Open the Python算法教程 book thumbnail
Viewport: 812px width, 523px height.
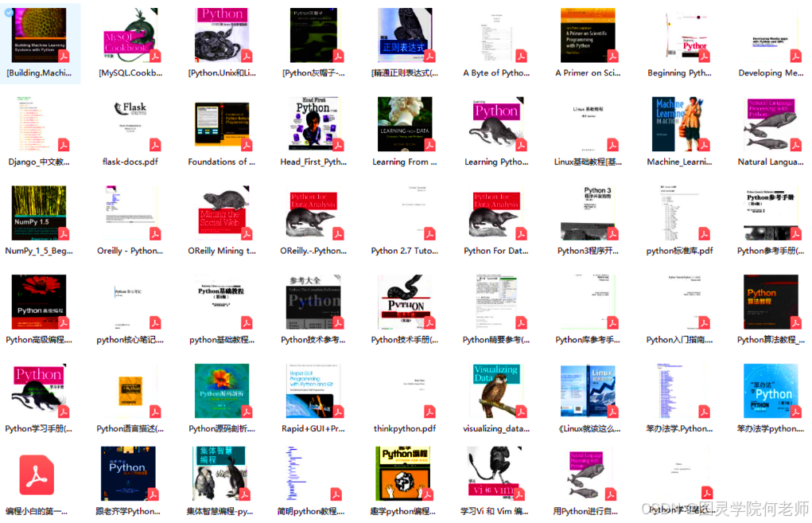pyautogui.click(x=771, y=302)
